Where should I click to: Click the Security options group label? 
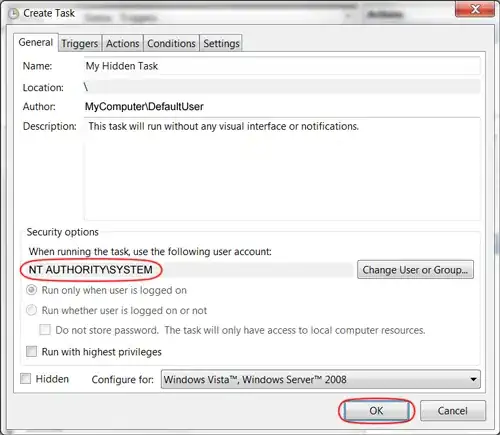pyautogui.click(x=63, y=232)
